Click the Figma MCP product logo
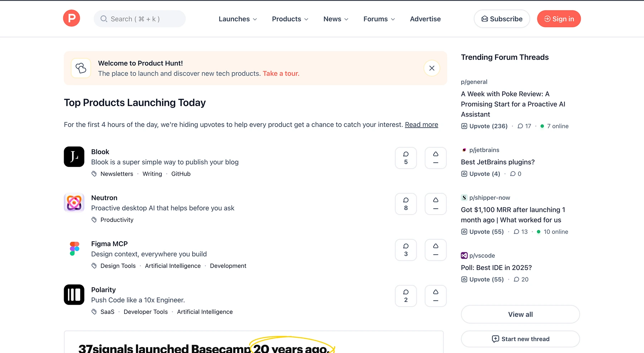Viewport: 644px width, 353px height. [74, 249]
